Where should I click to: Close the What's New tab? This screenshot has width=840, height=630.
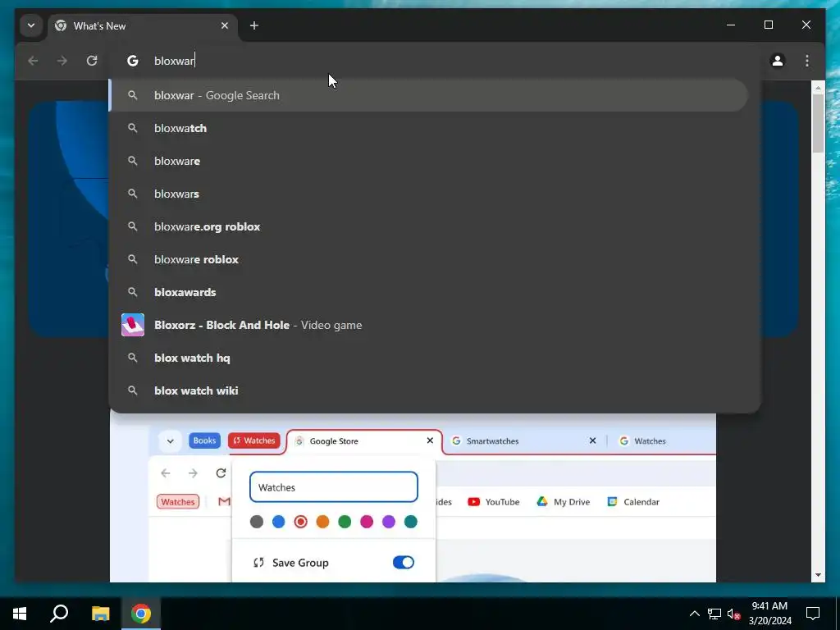pos(225,25)
